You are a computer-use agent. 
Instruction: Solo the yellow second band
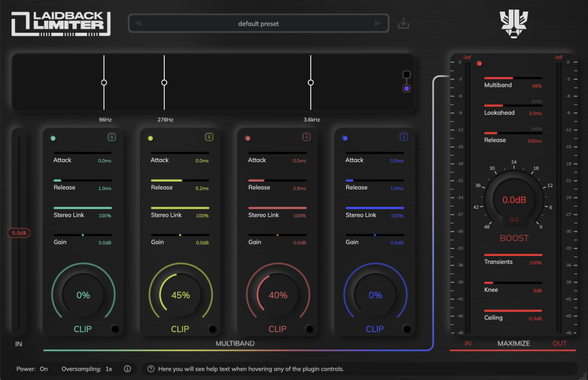point(209,137)
